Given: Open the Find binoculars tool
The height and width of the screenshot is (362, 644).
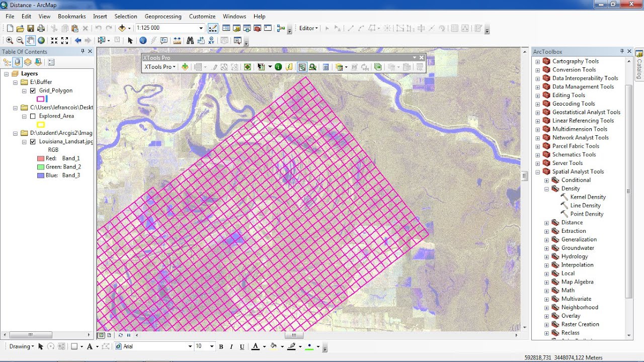Looking at the screenshot, I should (x=190, y=40).
